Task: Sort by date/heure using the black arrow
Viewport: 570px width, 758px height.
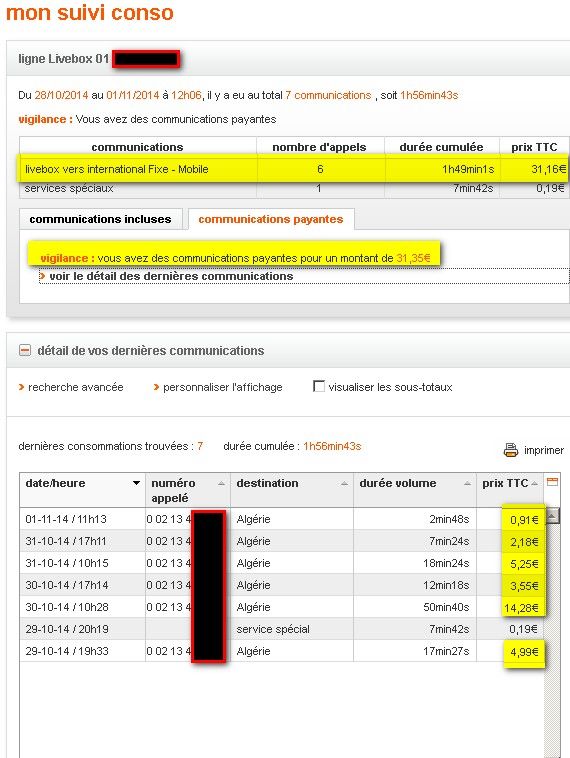Action: click(x=136, y=483)
